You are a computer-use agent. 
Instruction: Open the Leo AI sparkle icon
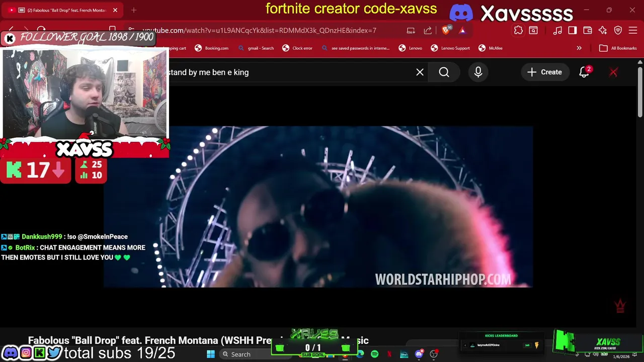click(x=603, y=30)
